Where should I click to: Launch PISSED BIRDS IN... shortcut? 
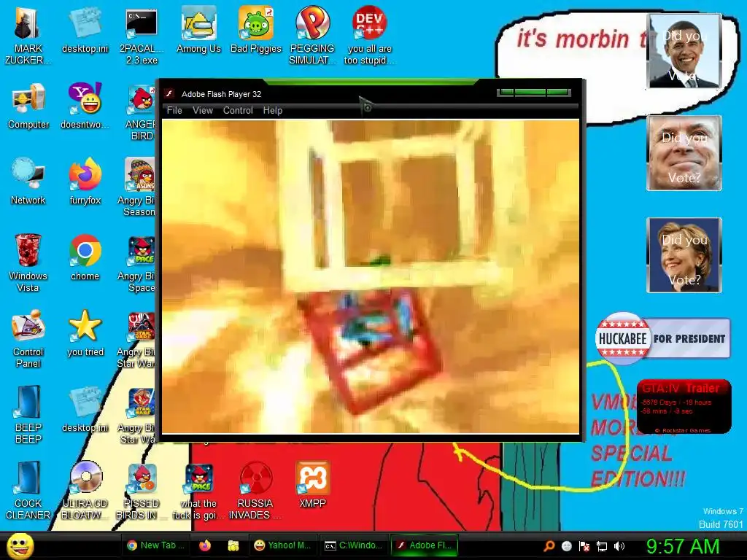142,491
